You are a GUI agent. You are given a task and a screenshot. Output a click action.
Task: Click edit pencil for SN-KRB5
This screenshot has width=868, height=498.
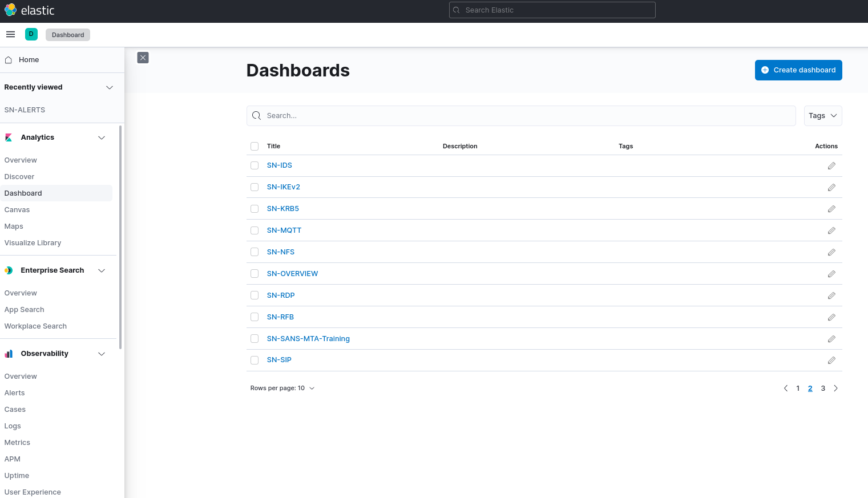click(831, 209)
